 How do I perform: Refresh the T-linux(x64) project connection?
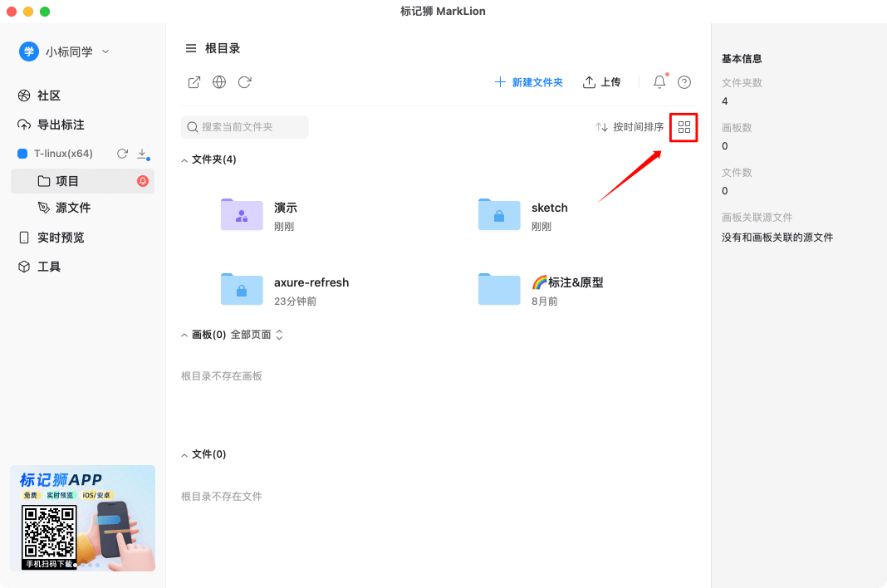[122, 153]
